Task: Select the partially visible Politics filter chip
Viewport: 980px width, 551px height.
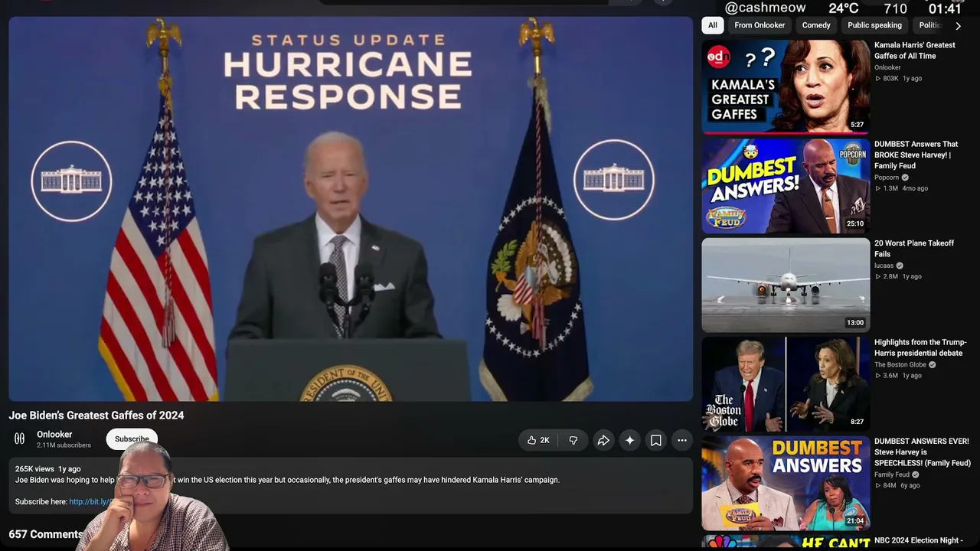Action: coord(929,25)
